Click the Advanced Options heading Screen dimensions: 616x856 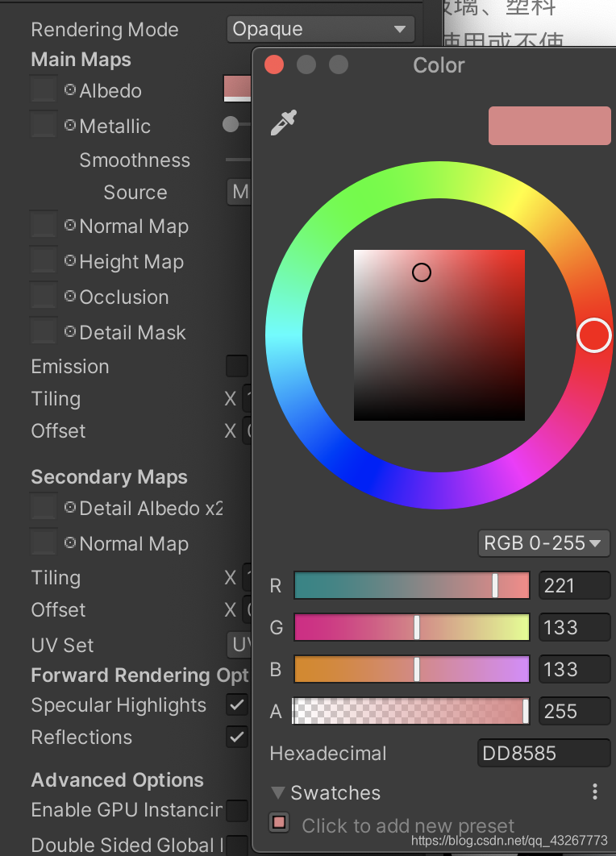point(118,779)
